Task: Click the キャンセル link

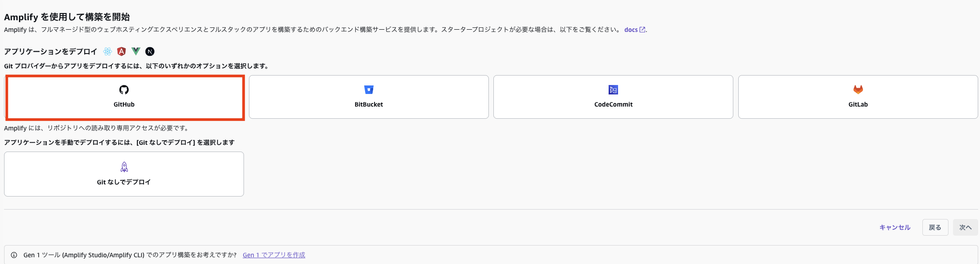Action: click(x=895, y=228)
